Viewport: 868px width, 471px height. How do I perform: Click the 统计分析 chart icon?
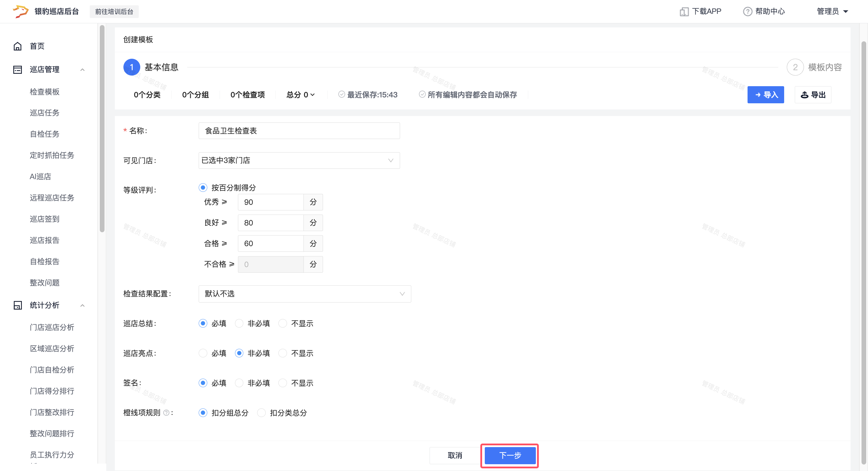pyautogui.click(x=17, y=305)
